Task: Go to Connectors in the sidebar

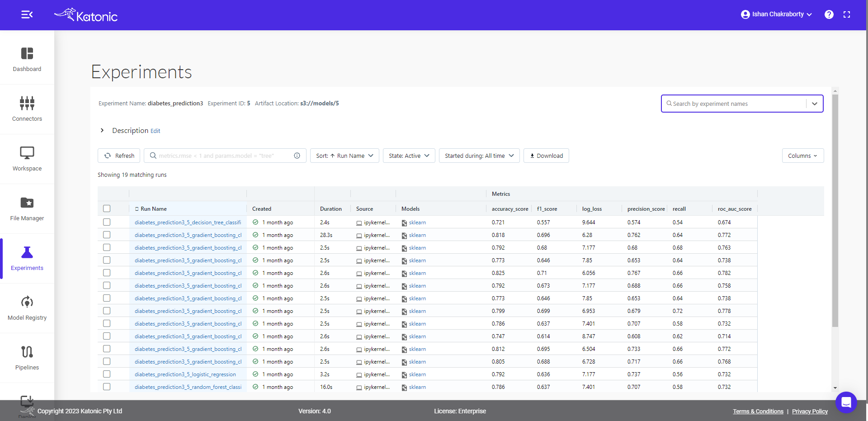Action: [27, 109]
